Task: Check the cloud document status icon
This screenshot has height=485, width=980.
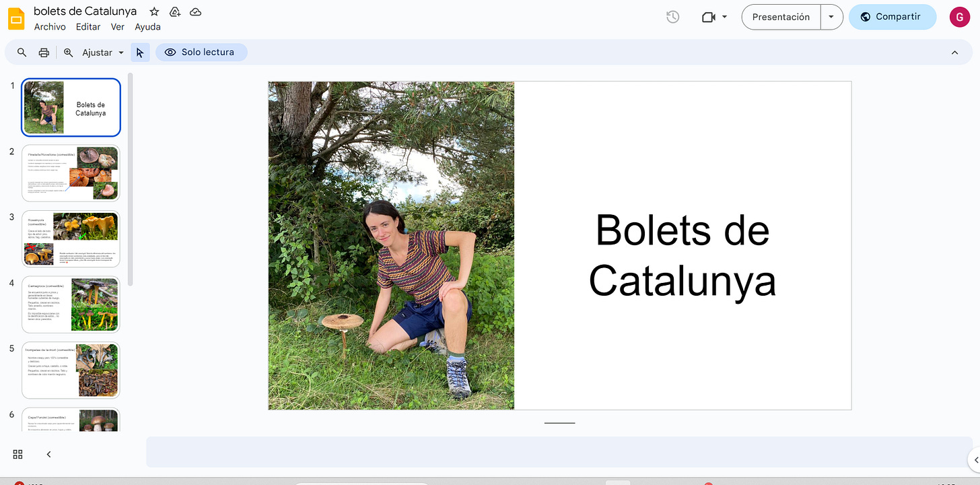Action: click(195, 11)
